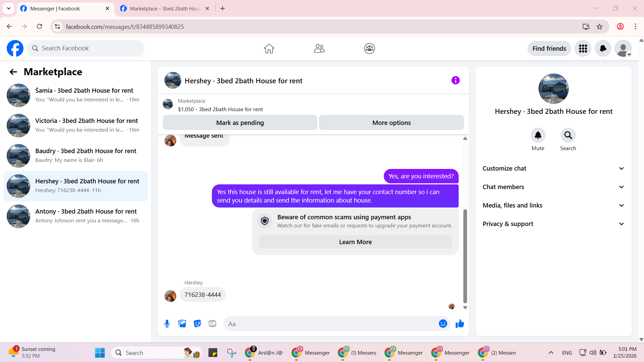The image size is (644, 362).
Task: Click the browser address bar URL
Action: pyautogui.click(x=125, y=27)
